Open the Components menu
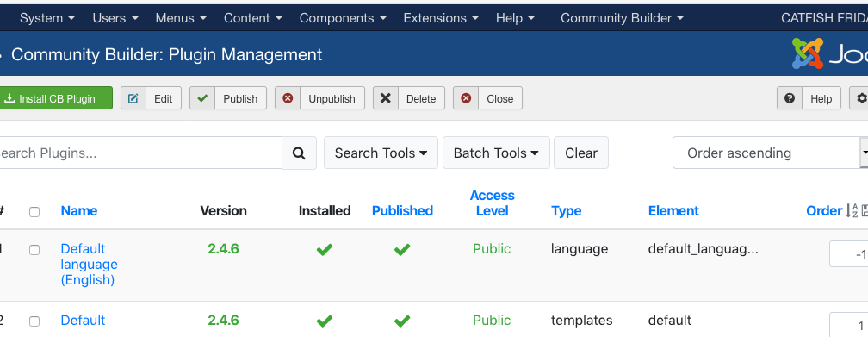 tap(343, 18)
